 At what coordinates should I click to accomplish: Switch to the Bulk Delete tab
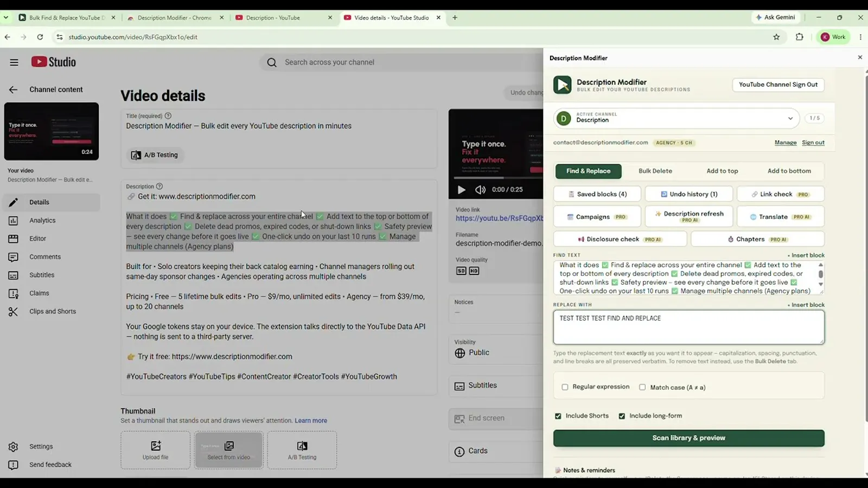pyautogui.click(x=655, y=171)
